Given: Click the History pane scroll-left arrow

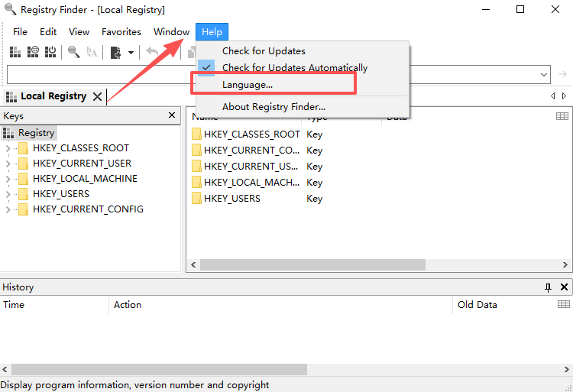Looking at the screenshot, I should [5, 370].
